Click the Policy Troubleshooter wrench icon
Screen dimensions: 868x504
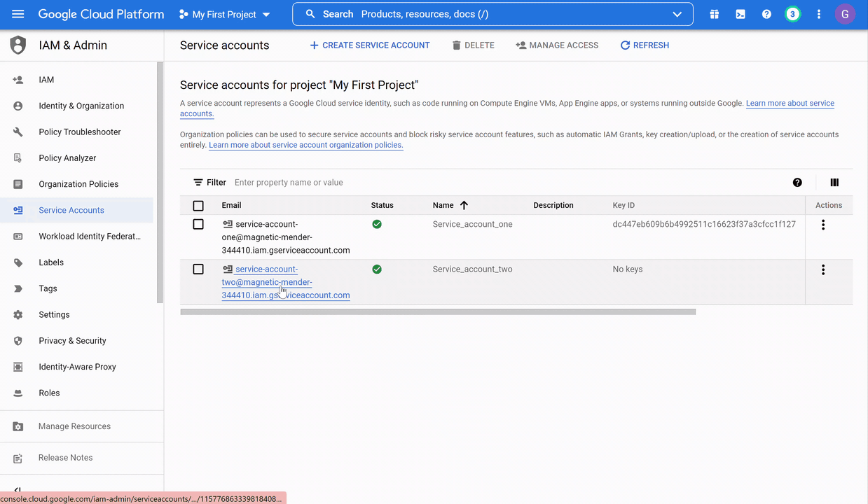[18, 132]
